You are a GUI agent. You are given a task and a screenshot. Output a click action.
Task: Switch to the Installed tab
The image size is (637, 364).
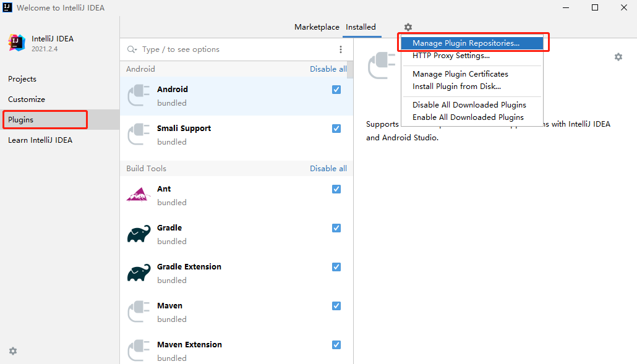361,27
